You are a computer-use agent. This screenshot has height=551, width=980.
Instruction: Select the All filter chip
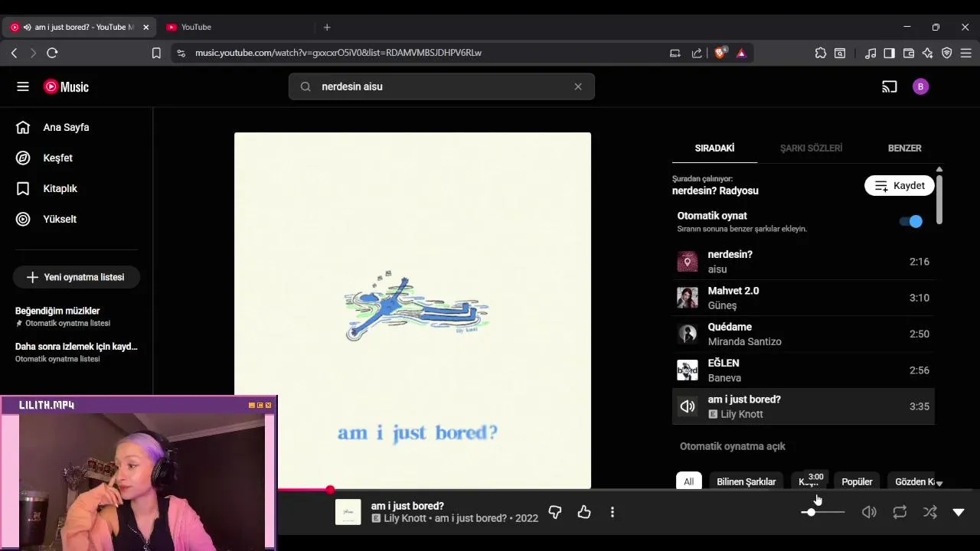click(688, 481)
